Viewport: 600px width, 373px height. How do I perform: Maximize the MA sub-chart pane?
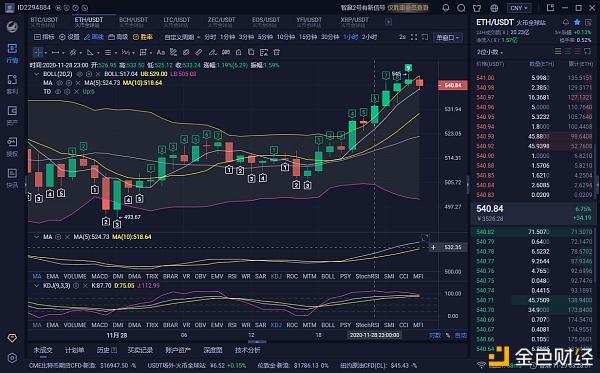[424, 238]
